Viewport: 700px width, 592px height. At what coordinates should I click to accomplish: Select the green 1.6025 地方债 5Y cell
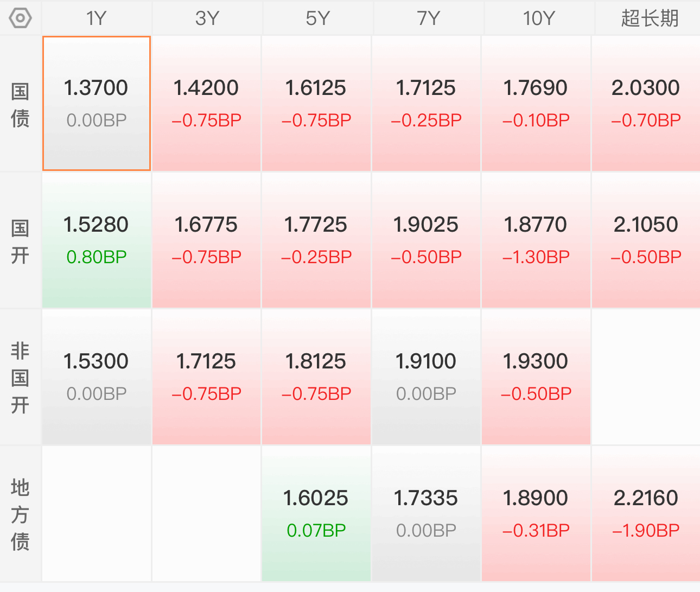tap(316, 514)
